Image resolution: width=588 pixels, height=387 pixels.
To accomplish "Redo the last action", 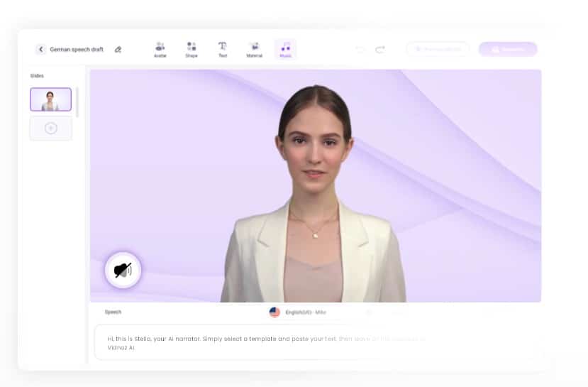I will 380,50.
